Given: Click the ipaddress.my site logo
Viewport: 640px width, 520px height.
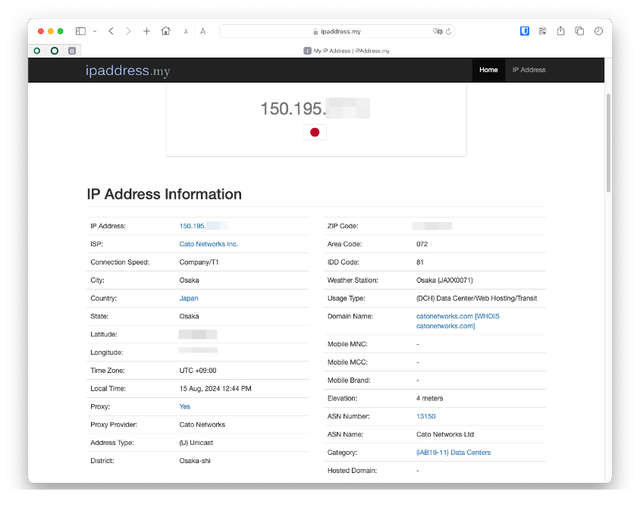Looking at the screenshot, I should [127, 71].
